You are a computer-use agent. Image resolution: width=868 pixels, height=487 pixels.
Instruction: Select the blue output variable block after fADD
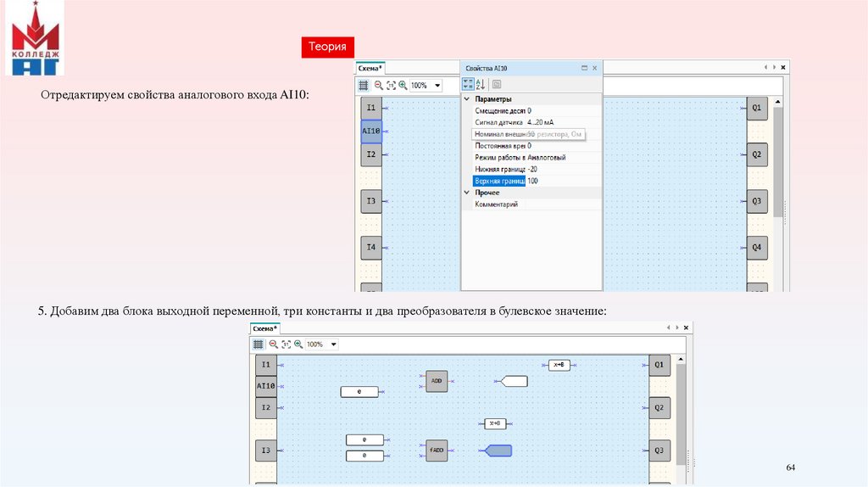(498, 451)
